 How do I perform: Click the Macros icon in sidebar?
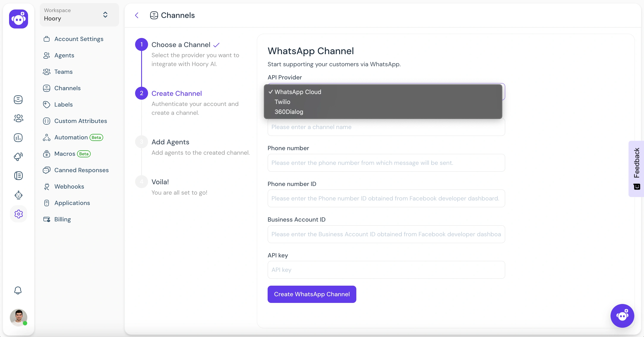point(46,154)
